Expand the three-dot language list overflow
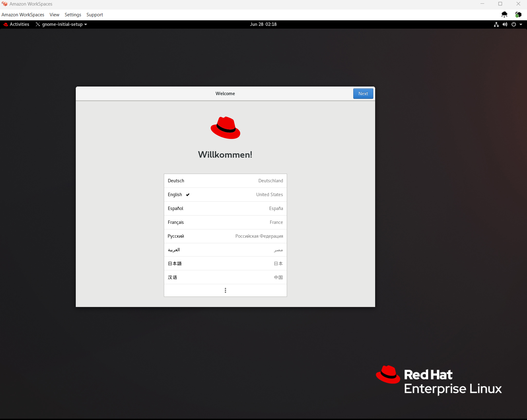Screen dimensions: 527x420 click(226, 290)
